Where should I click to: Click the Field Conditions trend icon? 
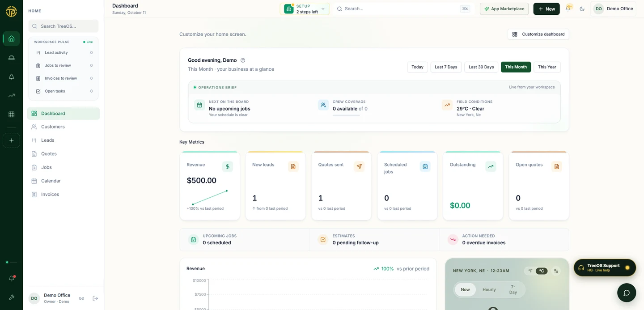pos(447,105)
